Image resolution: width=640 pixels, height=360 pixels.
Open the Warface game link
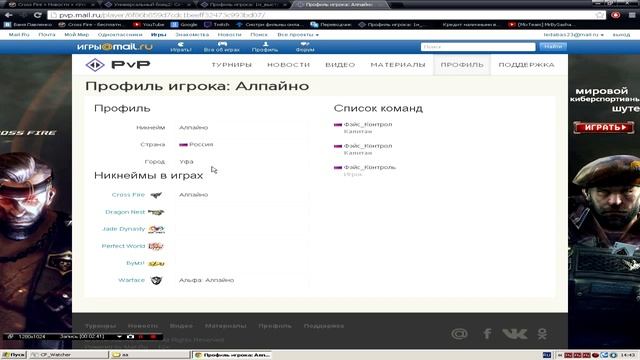coord(131,280)
